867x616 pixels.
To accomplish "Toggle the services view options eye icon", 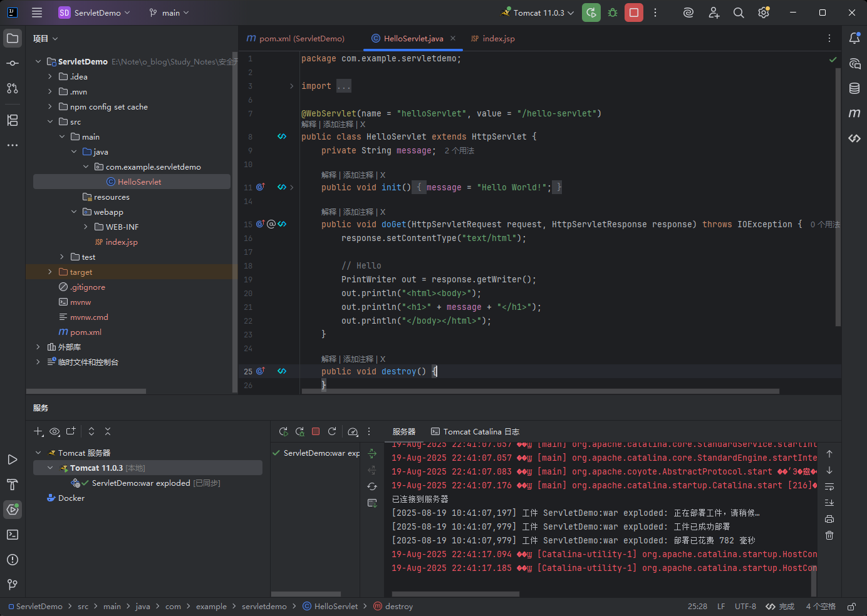I will (55, 431).
